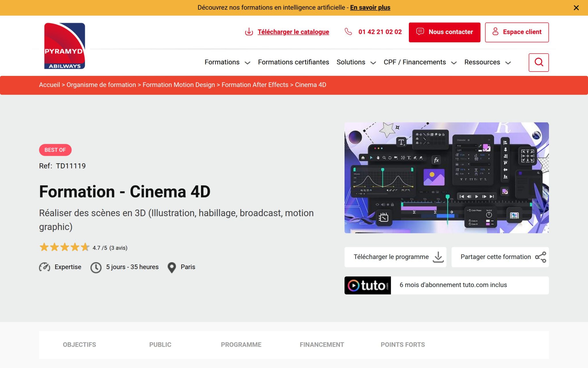Click the chat bubble icon in Nous contacter
588x368 pixels.
click(420, 31)
